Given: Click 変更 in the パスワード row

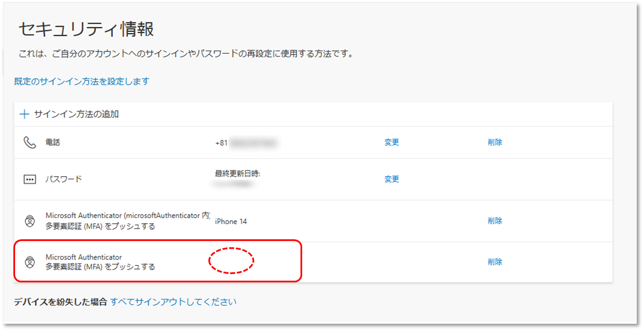Looking at the screenshot, I should 392,179.
